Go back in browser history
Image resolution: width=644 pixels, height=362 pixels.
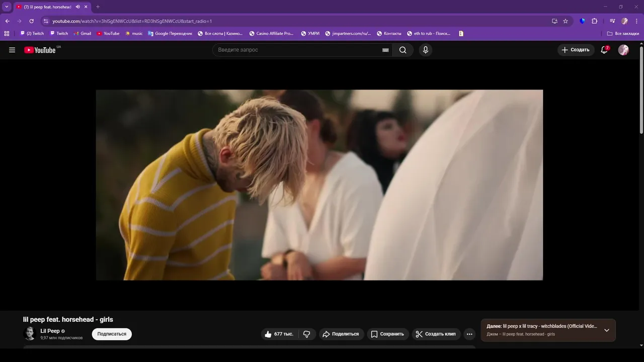pyautogui.click(x=7, y=21)
